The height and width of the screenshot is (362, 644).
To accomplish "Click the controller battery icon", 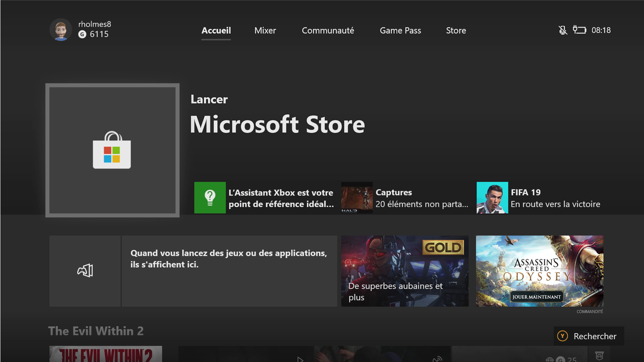I will [579, 30].
